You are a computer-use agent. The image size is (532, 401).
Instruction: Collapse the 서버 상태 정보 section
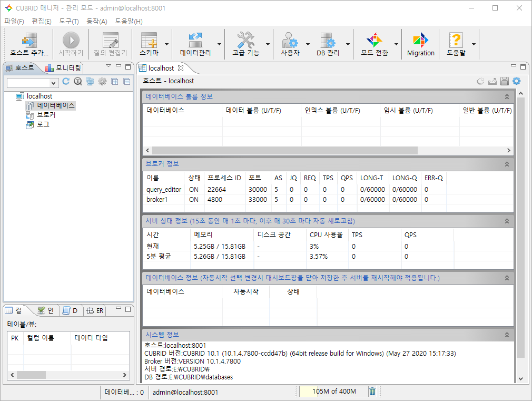(x=507, y=221)
